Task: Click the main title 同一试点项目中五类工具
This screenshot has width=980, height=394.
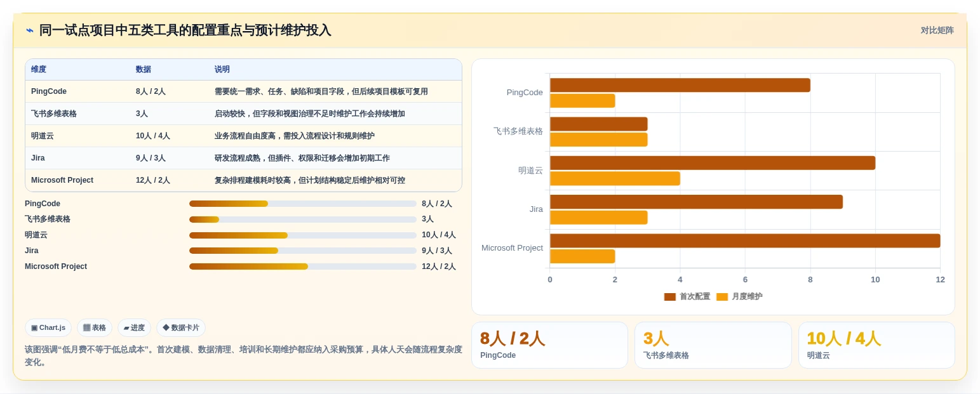Action: point(185,30)
